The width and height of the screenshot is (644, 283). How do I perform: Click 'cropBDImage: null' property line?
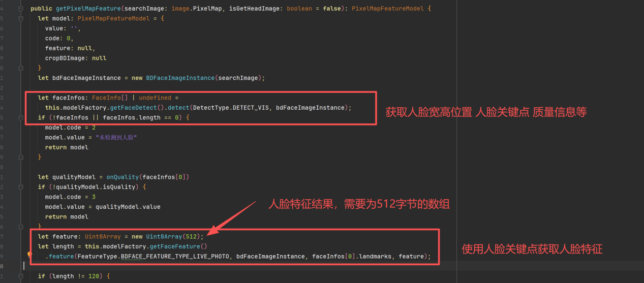tap(76, 58)
